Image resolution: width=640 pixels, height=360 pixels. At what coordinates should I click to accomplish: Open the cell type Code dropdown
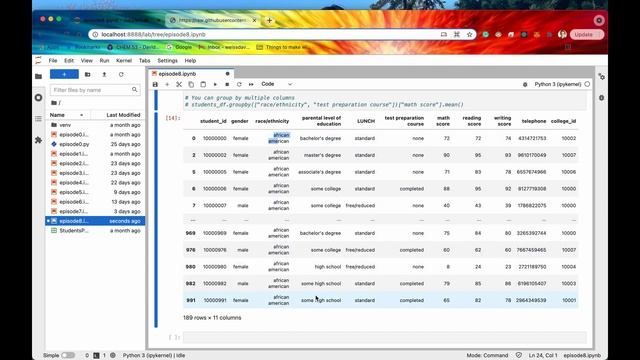[x=276, y=84]
